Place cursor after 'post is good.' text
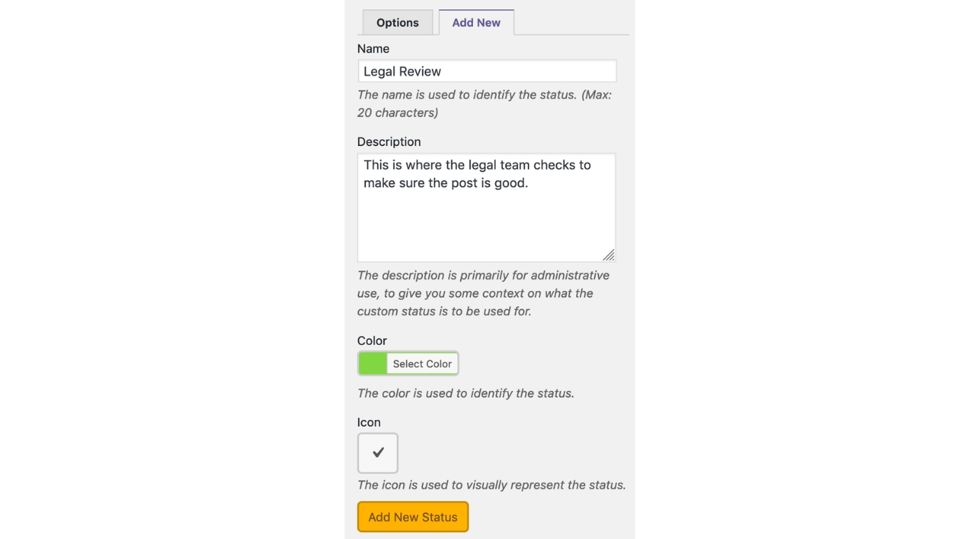Image resolution: width=980 pixels, height=539 pixels. coord(529,183)
